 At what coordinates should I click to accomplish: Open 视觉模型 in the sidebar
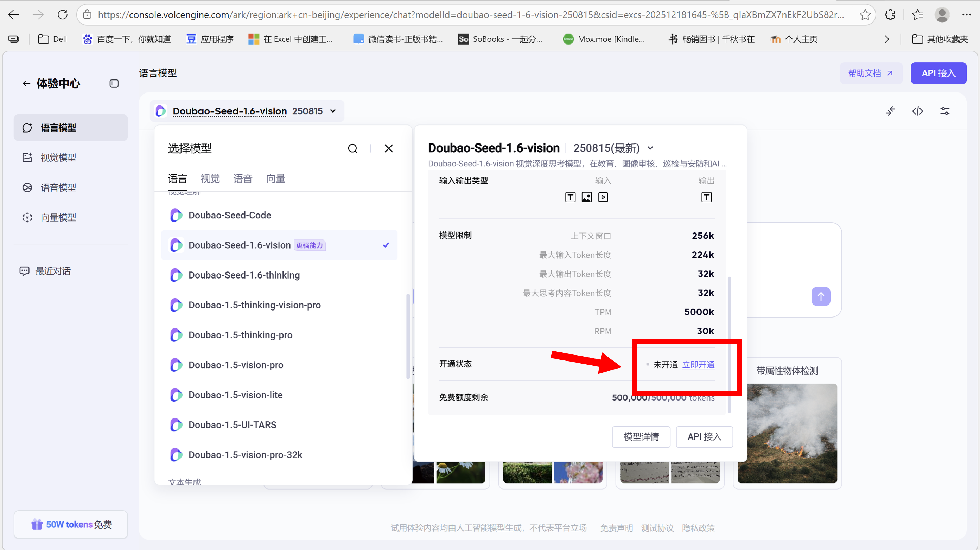58,158
